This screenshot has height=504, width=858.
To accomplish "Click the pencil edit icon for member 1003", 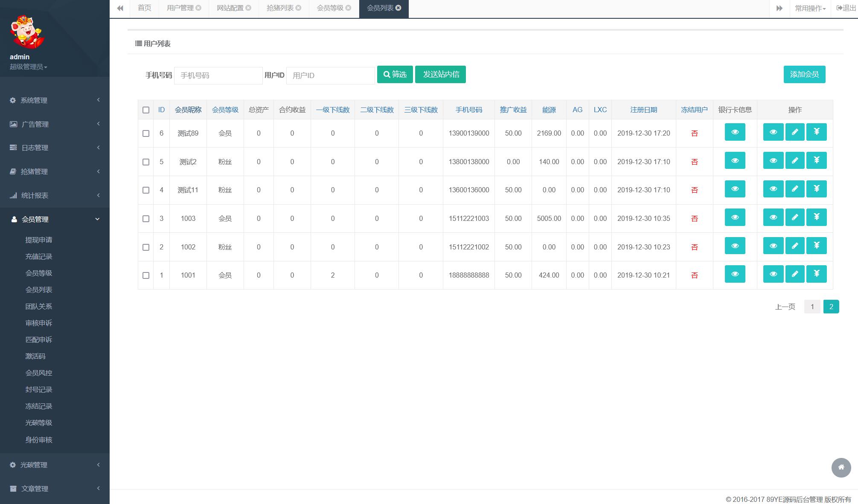I will 794,217.
